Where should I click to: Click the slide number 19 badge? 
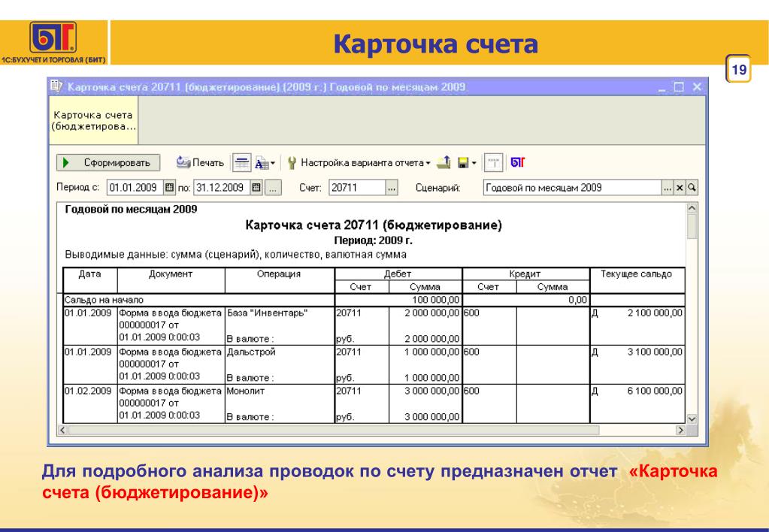pyautogui.click(x=739, y=69)
